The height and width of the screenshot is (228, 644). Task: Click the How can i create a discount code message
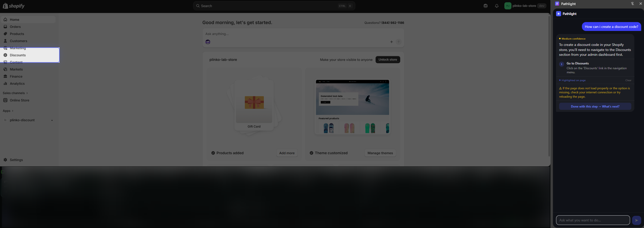tap(611, 27)
